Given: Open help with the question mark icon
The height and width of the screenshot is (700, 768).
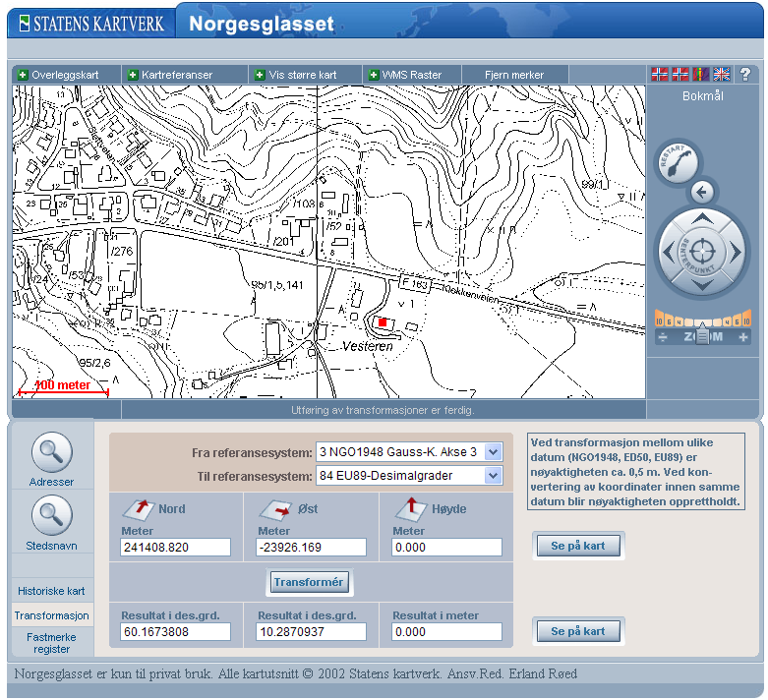Looking at the screenshot, I should [x=745, y=74].
